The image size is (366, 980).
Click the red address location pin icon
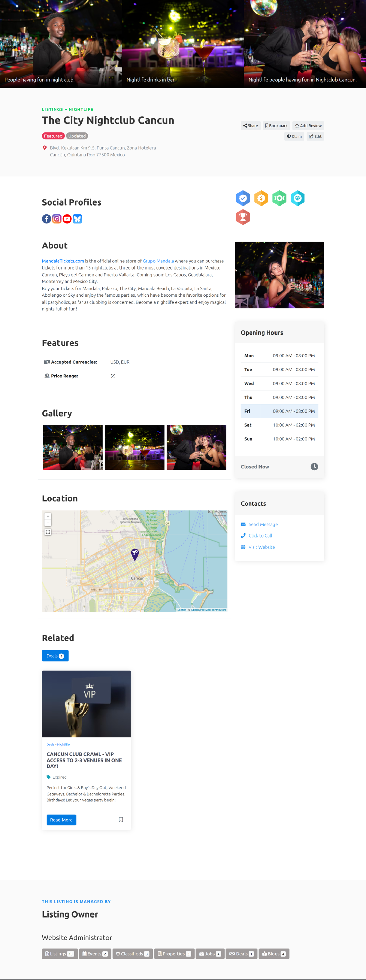[44, 148]
